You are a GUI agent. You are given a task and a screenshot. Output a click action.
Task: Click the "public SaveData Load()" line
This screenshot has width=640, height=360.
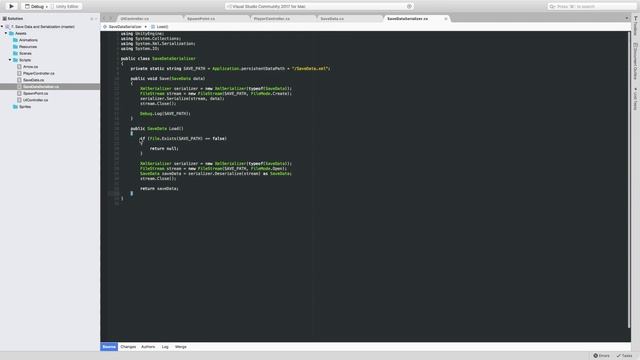click(157, 129)
